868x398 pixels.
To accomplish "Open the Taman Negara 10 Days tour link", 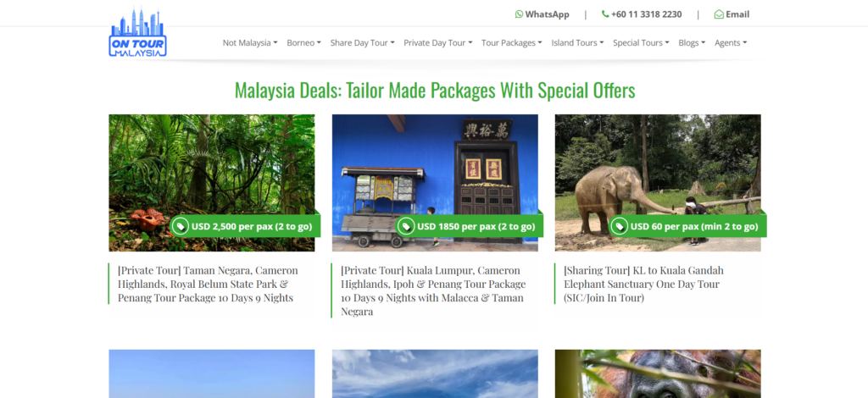I will [x=208, y=285].
